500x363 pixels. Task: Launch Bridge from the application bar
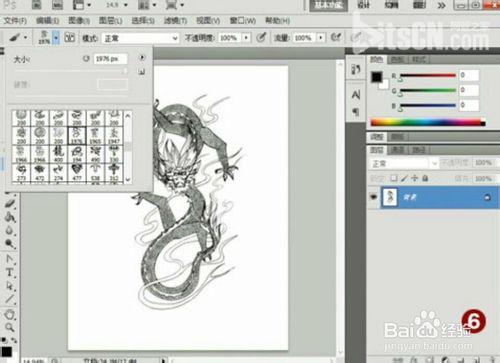coord(37,5)
